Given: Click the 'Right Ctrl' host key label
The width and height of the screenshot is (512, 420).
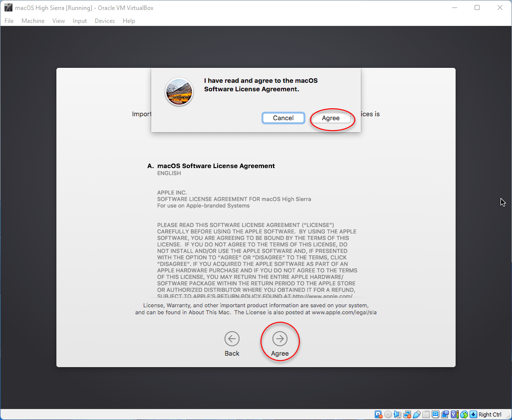Looking at the screenshot, I should 490,415.
